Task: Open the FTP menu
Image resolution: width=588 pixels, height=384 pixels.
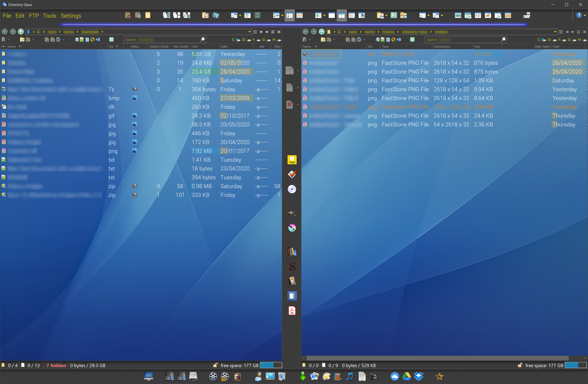Action: coord(34,15)
